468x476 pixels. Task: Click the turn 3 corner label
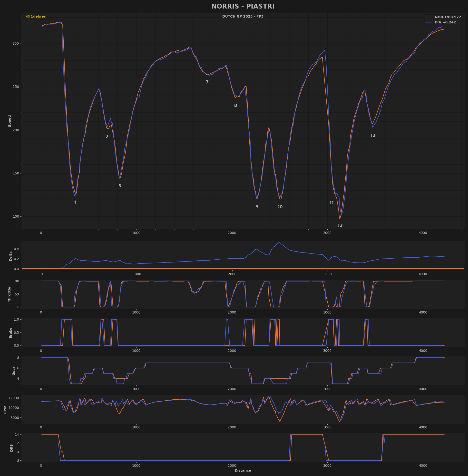pyautogui.click(x=119, y=186)
